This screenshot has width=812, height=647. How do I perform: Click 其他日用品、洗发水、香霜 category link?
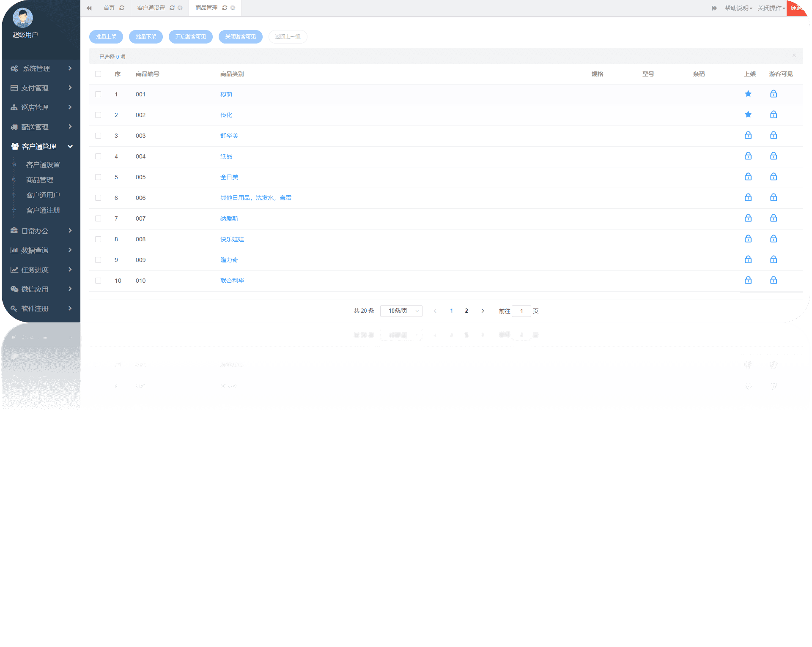coord(256,197)
